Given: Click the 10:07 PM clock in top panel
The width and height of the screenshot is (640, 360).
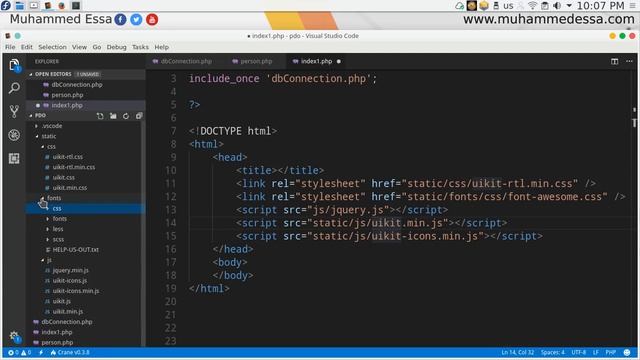Looking at the screenshot, I should (600, 6).
